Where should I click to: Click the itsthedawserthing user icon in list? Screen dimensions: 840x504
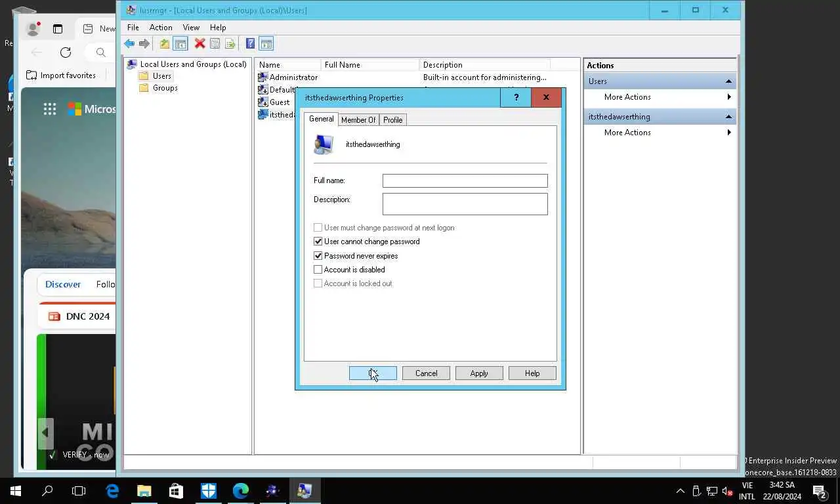pos(263,114)
